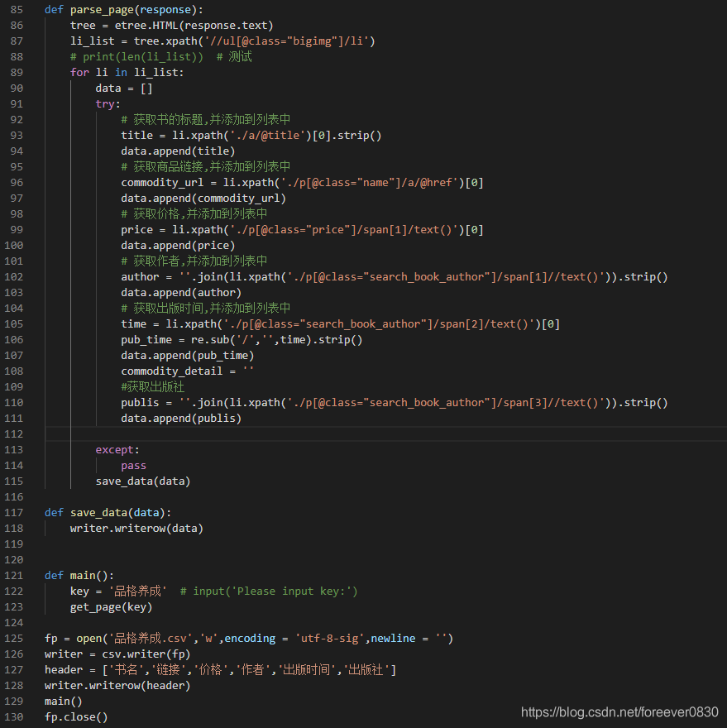Click the 'def save_data(data):' definition
Viewport: 727px width, 728px height.
tap(108, 513)
